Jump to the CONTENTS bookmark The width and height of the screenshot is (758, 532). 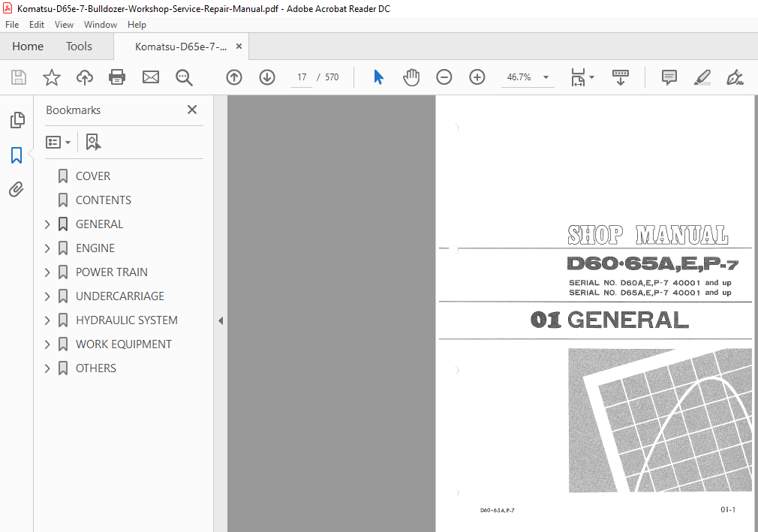coord(104,200)
